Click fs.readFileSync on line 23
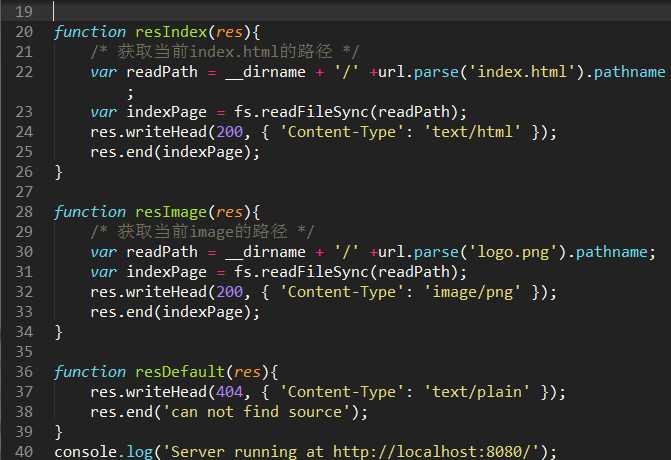671x460 pixels. click(x=301, y=112)
